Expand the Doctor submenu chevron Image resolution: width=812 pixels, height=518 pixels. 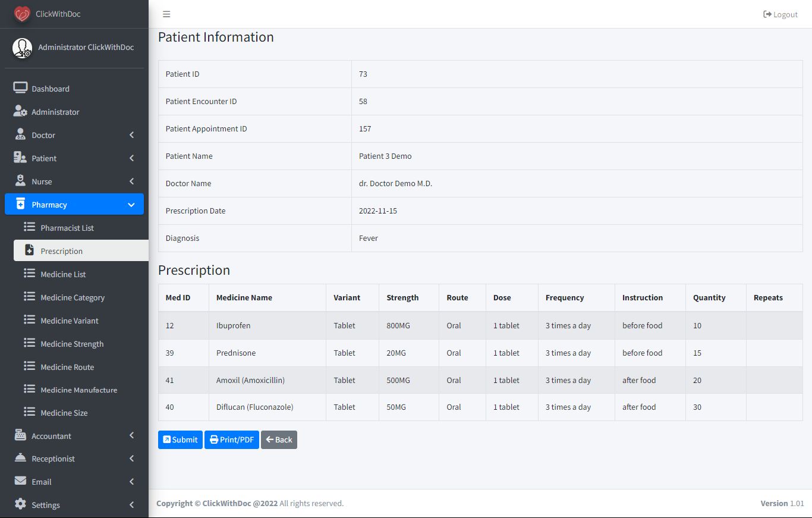pyautogui.click(x=131, y=135)
